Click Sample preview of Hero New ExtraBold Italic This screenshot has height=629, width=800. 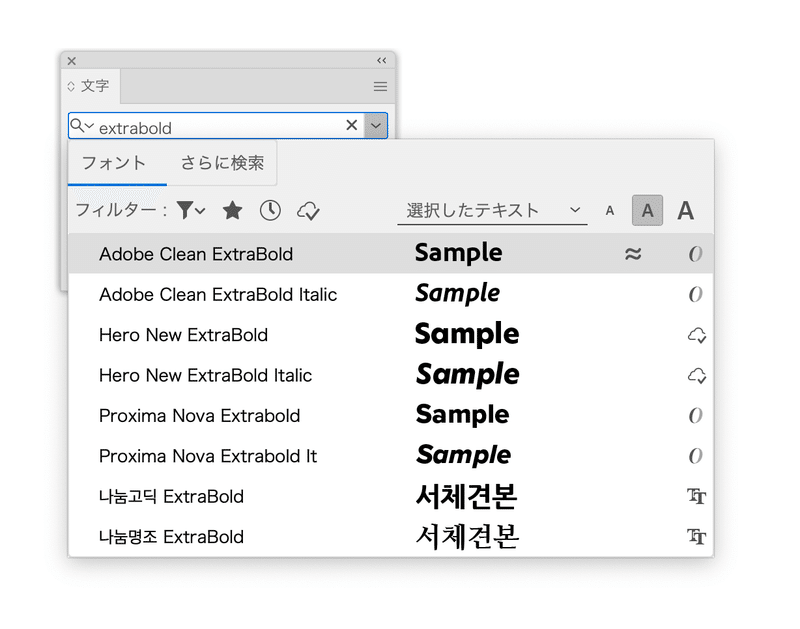click(467, 375)
